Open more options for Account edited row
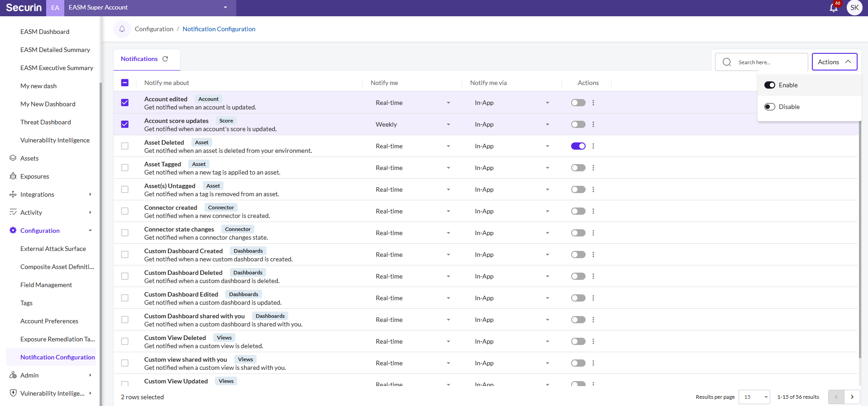 pyautogui.click(x=593, y=103)
